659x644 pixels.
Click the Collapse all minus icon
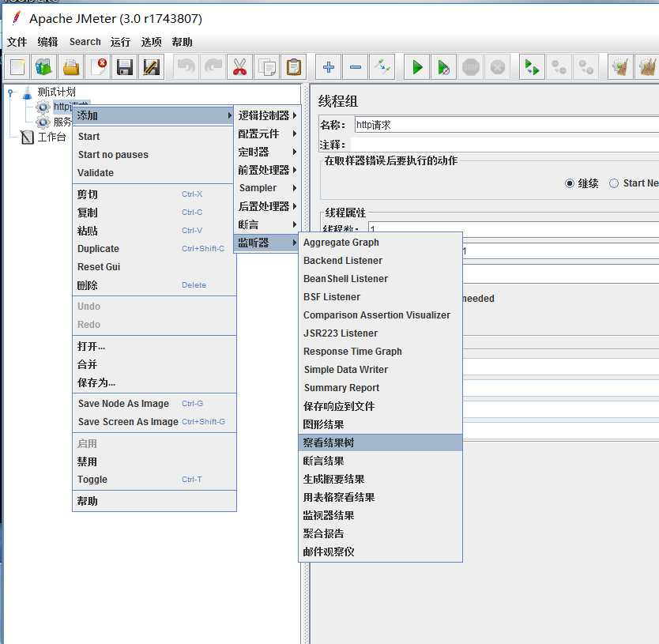356,67
